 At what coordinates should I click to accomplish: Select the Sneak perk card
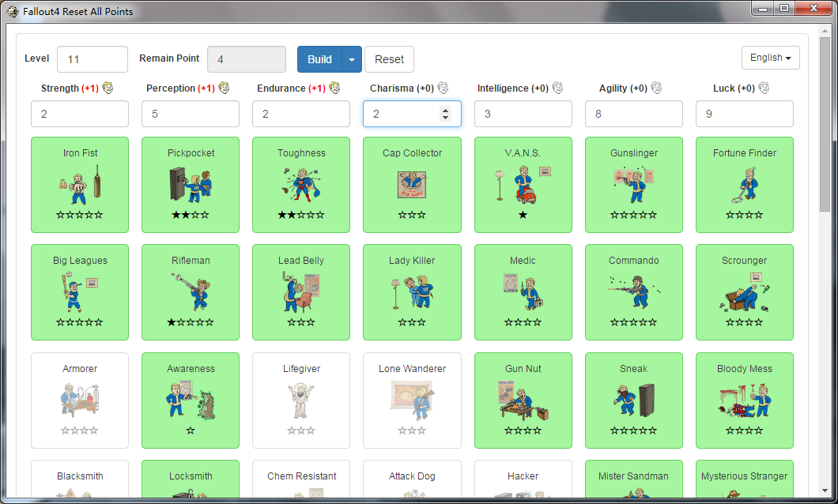634,401
